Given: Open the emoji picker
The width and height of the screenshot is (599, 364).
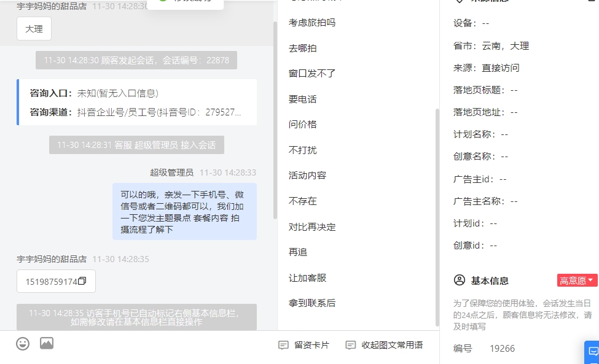Looking at the screenshot, I should (23, 344).
